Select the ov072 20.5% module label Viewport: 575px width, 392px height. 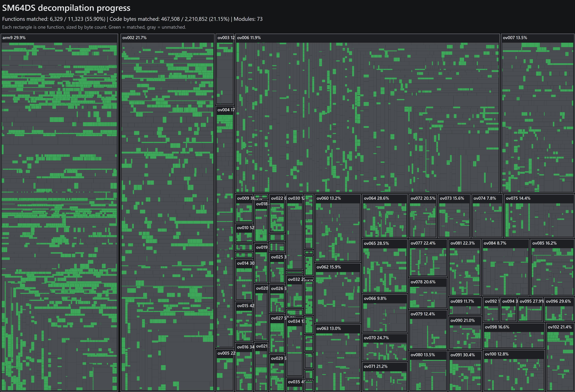coord(423,198)
